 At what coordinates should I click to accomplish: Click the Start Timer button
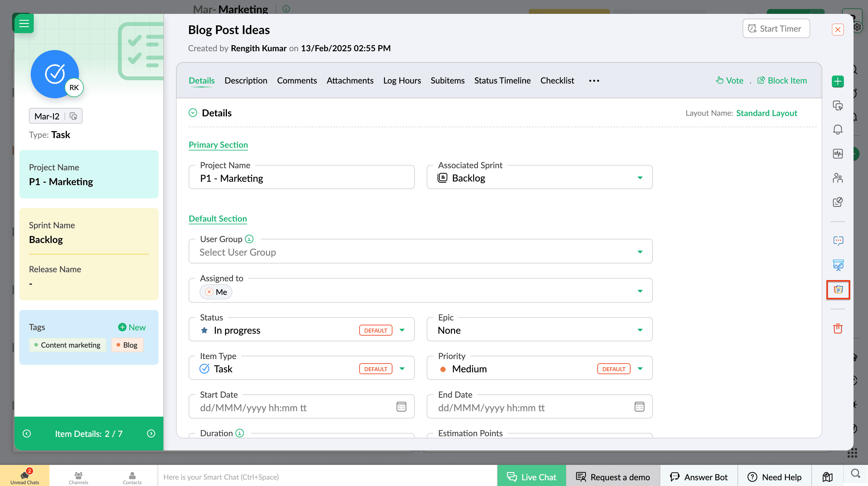[x=776, y=29]
